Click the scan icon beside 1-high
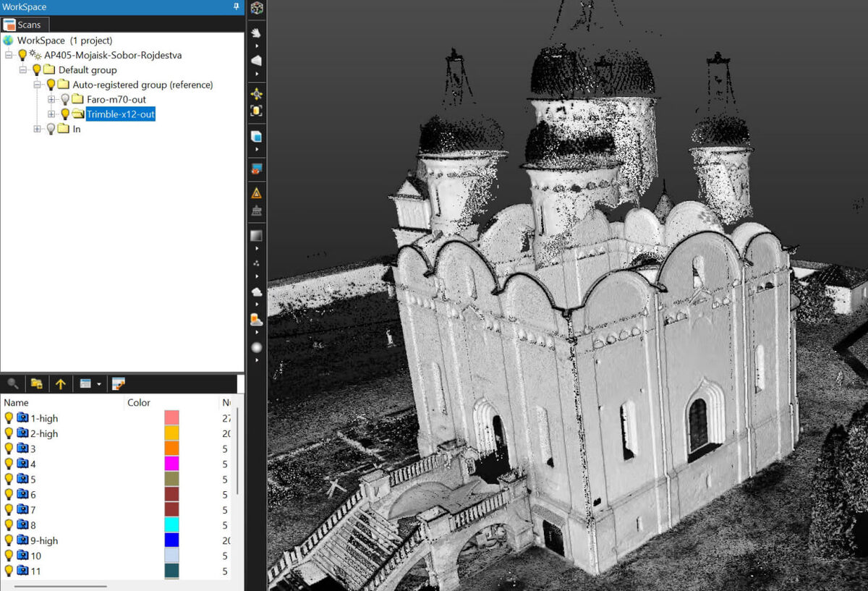The width and height of the screenshot is (868, 591). pos(22,418)
